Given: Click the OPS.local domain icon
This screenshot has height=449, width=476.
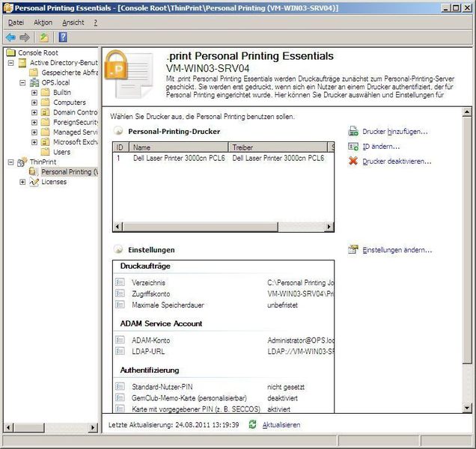Looking at the screenshot, I should (x=34, y=82).
